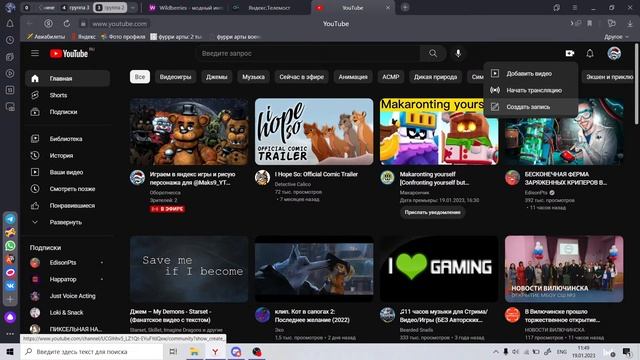Switch to the Wildberries browser tab
Image resolution: width=640 pixels, height=360 pixels.
186,8
